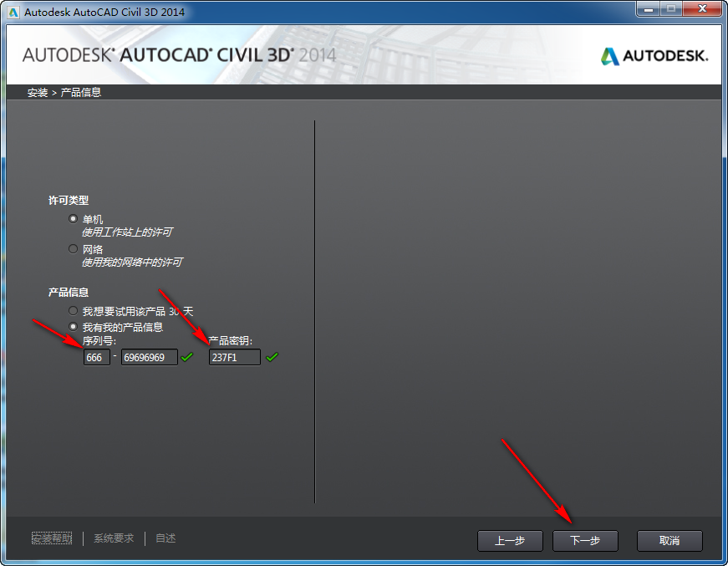Select the 单机 standalone license option
Viewport: 728px width, 566px height.
coord(73,219)
